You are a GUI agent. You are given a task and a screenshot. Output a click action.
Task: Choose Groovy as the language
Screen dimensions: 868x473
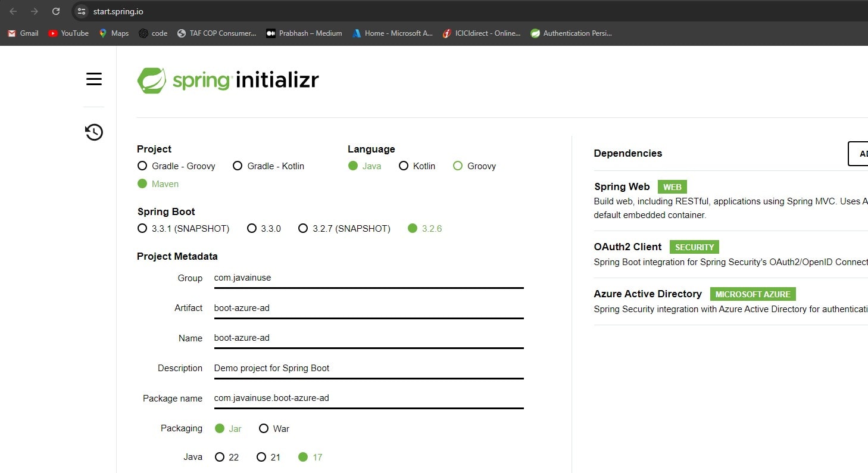[474, 166]
